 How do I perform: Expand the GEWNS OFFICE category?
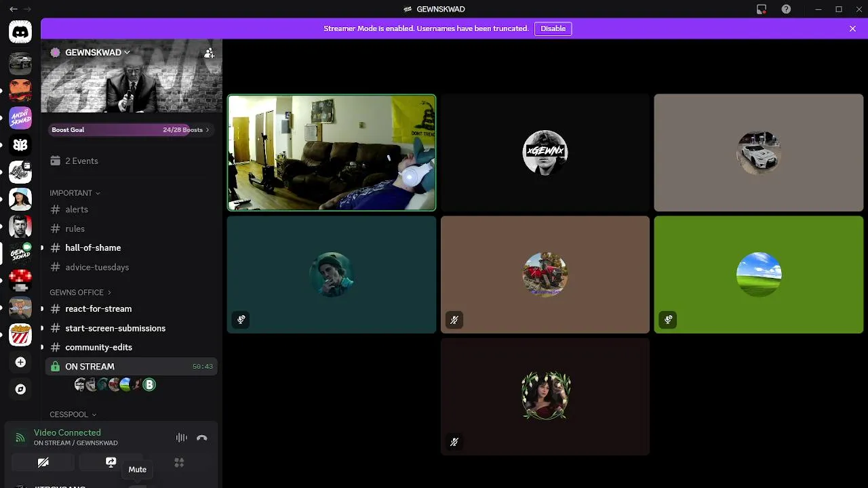(x=80, y=292)
